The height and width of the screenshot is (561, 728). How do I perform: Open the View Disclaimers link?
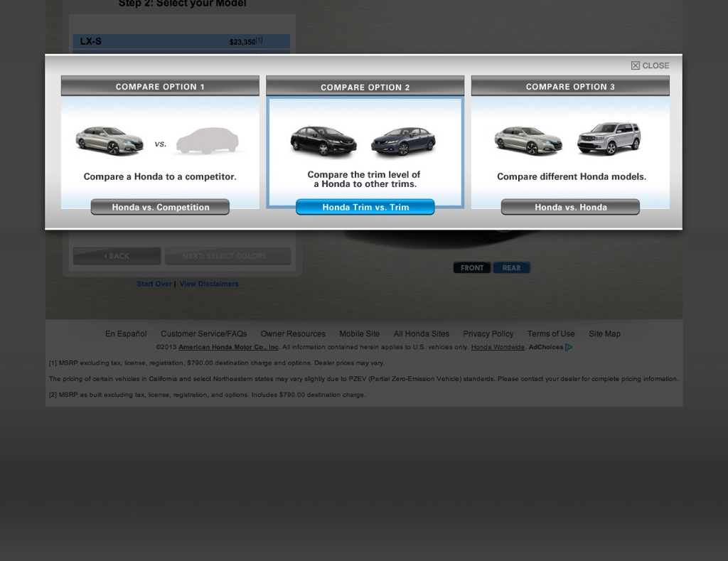point(209,284)
